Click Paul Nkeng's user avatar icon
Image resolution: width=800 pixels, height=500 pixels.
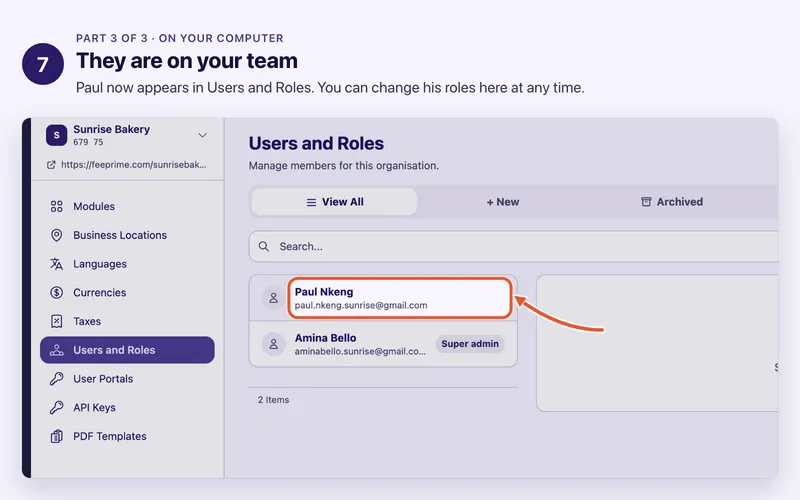pyautogui.click(x=273, y=298)
